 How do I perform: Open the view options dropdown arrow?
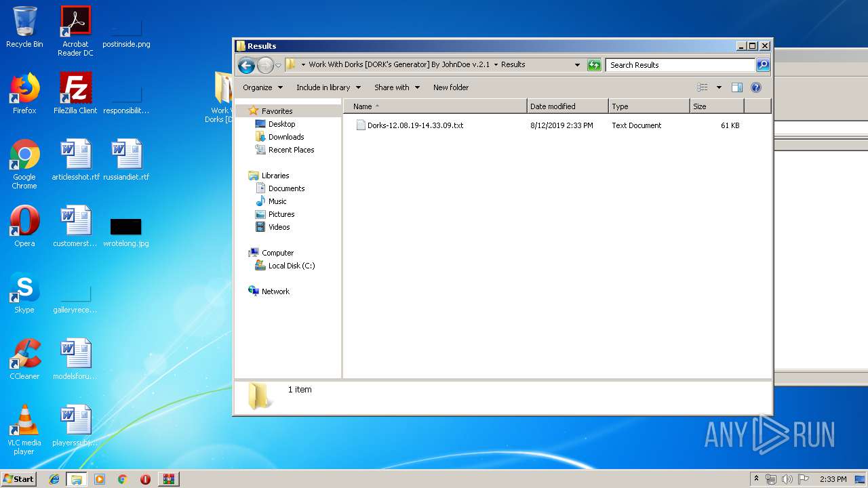[x=719, y=87]
